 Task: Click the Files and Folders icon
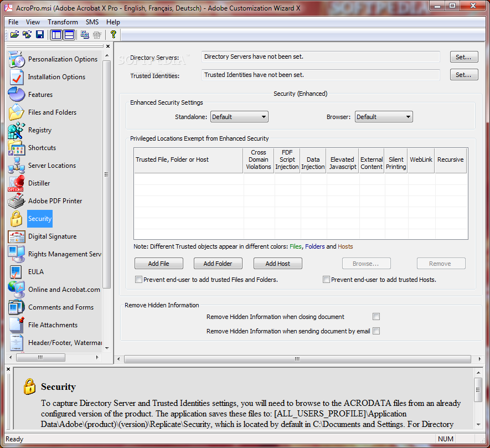[x=16, y=112]
